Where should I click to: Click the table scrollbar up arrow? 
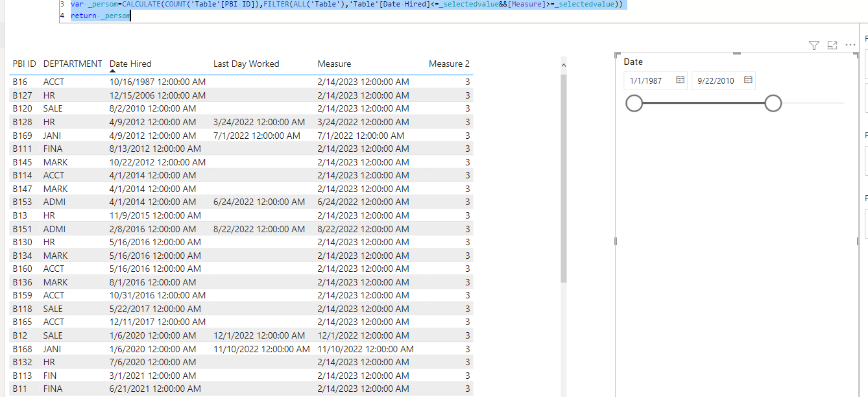pos(563,66)
